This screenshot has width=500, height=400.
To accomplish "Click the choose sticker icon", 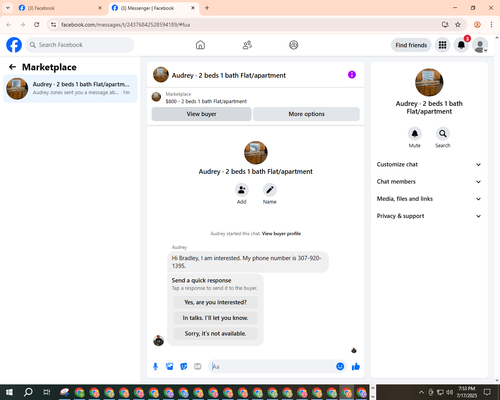I will (184, 367).
